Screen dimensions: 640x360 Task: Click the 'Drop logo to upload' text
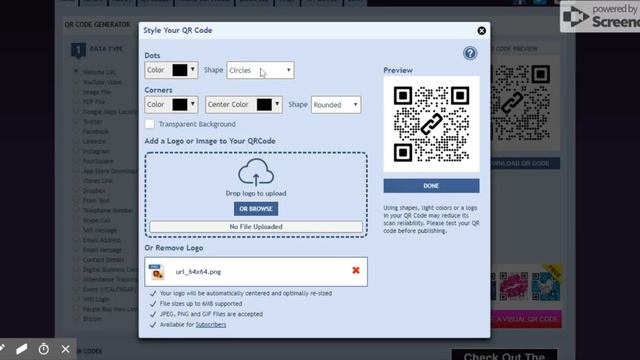256,193
